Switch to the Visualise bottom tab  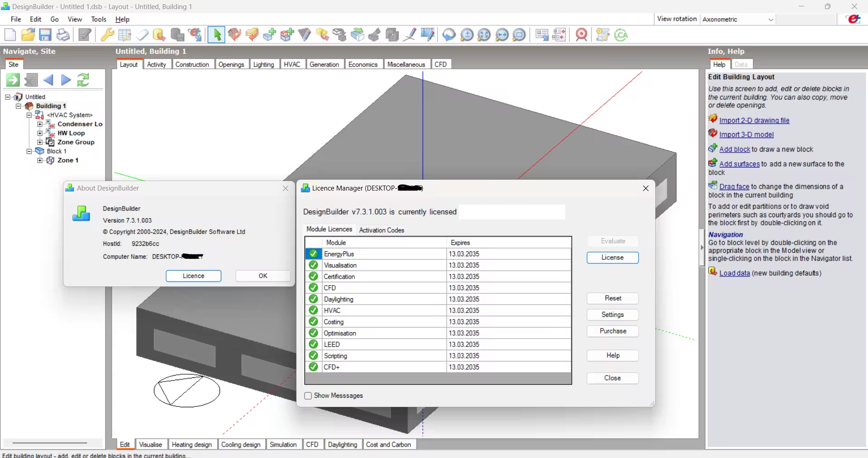[151, 444]
